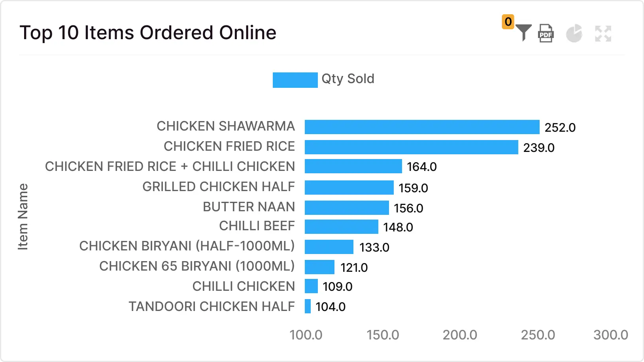Expand chart to fullscreen
Screen dimensions: 644x362
[x=603, y=34]
